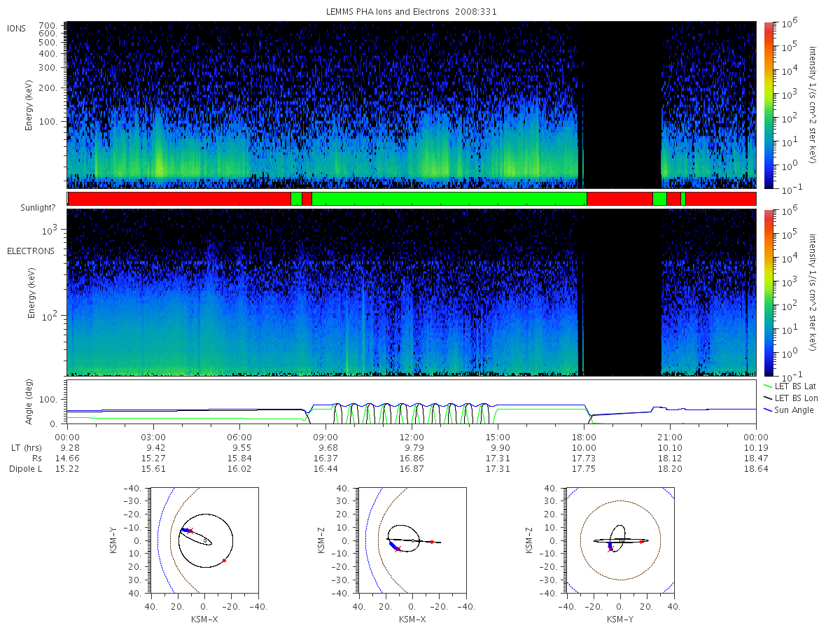840x630 pixels.
Task: Select the Dipole L value 15.22
Action: [x=67, y=469]
